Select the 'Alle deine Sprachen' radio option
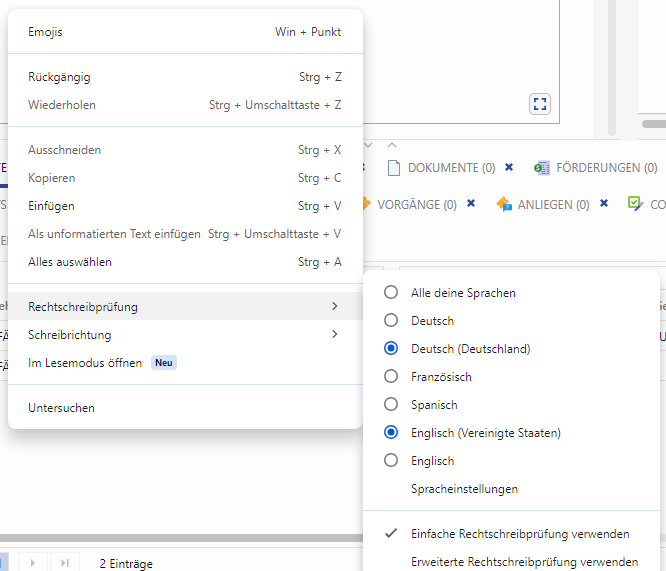The image size is (666, 571). [391, 293]
